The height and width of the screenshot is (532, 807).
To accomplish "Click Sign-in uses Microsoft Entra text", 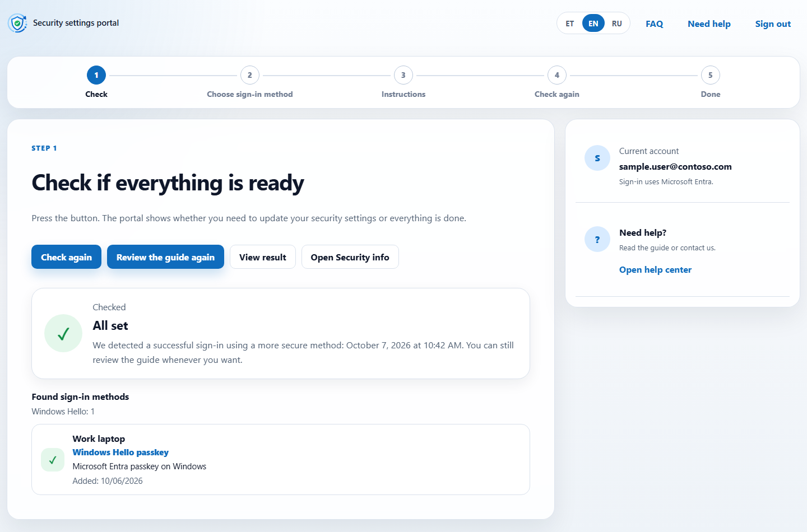I will (x=666, y=181).
